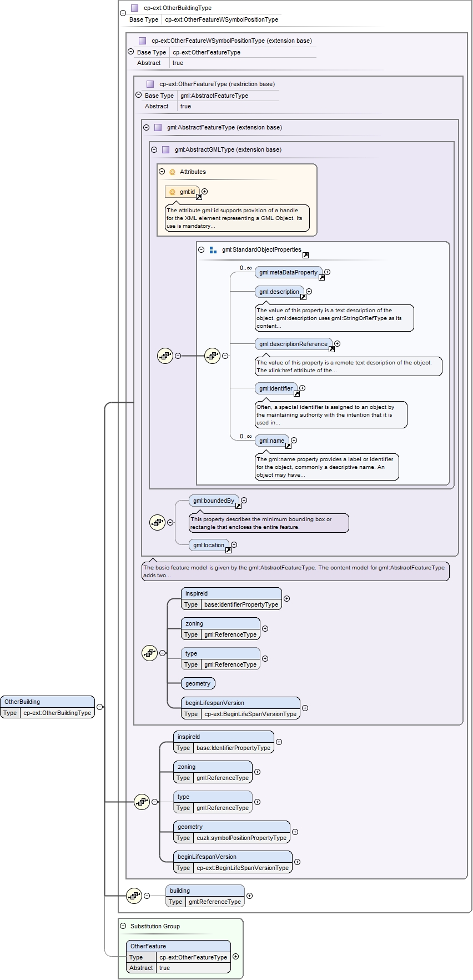The width and height of the screenshot is (473, 980).
Task: Expand gml:name element
Action: click(294, 440)
